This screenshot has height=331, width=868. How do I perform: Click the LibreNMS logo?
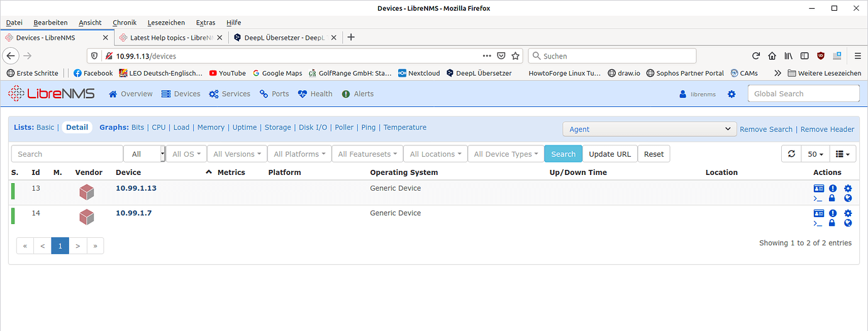[51, 94]
